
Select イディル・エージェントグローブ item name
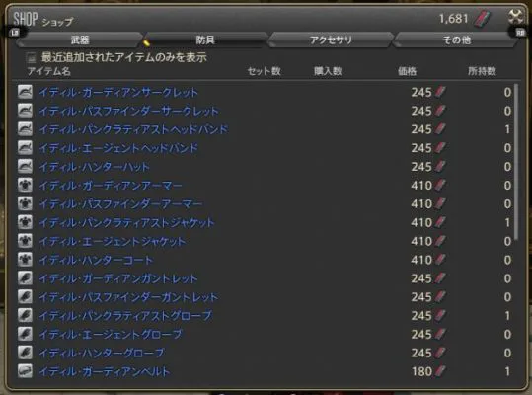pos(111,334)
